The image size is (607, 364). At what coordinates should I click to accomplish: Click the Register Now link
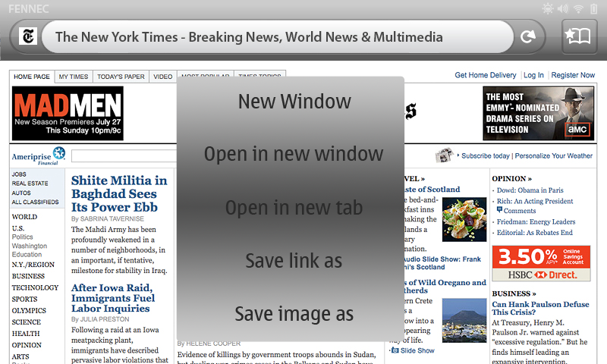coord(573,75)
